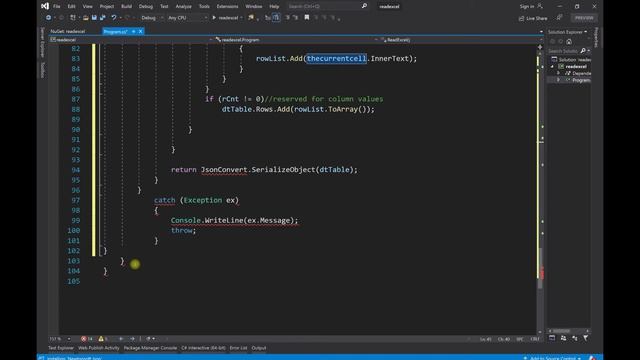Open the View menu
640x360 pixels.
click(x=87, y=7)
